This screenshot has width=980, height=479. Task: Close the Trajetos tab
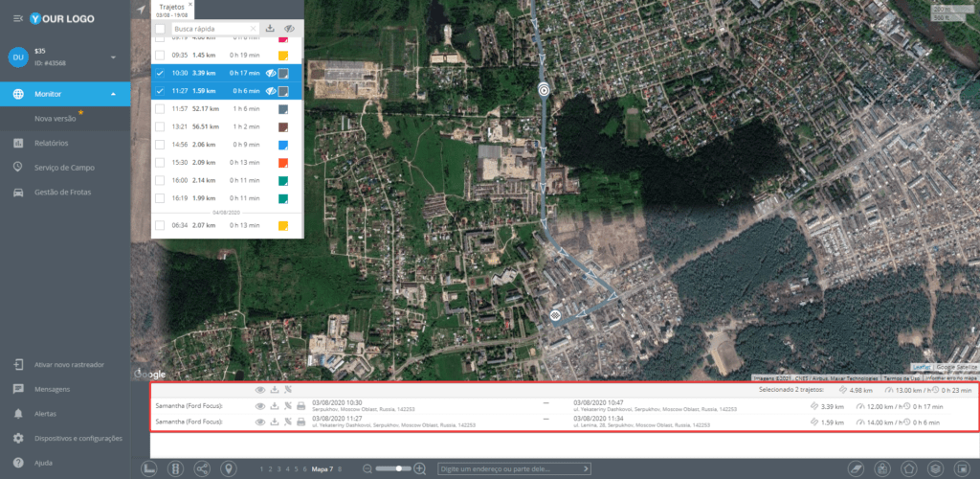tap(190, 4)
